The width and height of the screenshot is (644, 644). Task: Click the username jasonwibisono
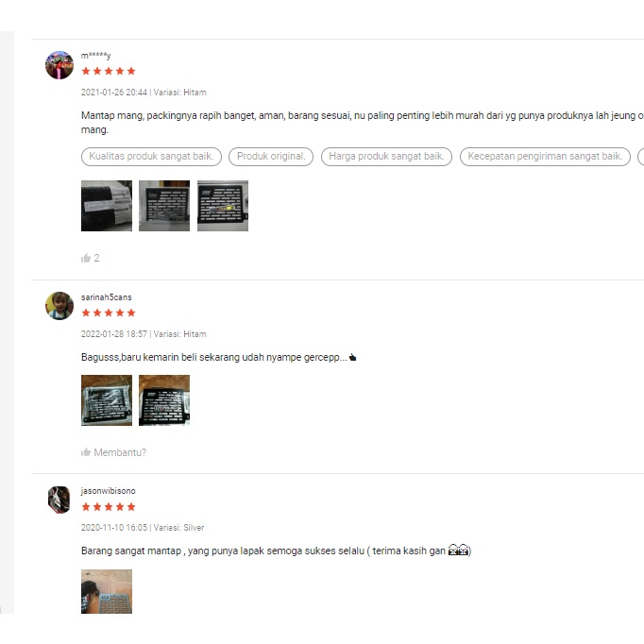108,491
